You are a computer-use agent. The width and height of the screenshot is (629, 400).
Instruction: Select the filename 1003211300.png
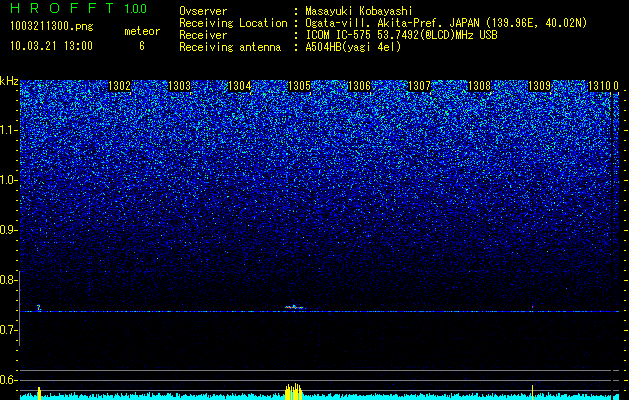[52, 26]
